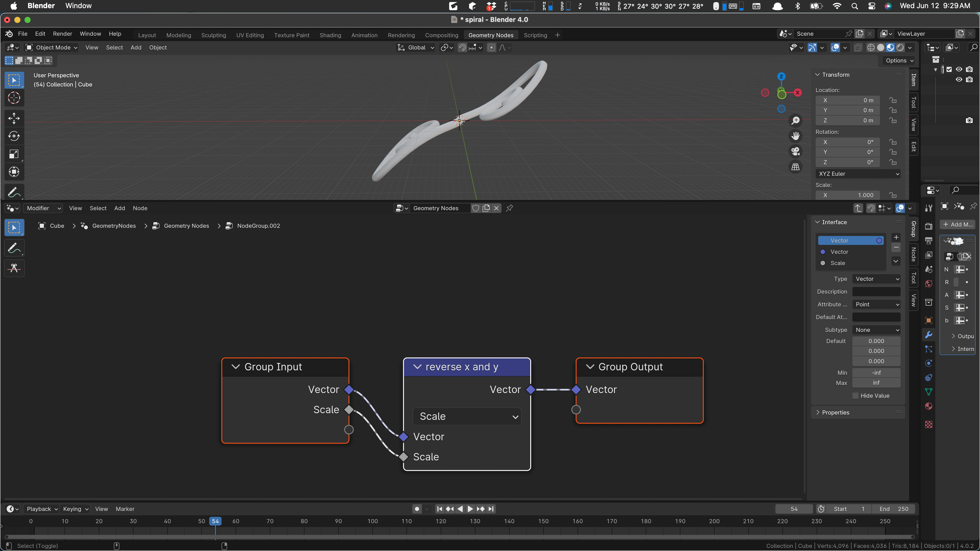This screenshot has height=551, width=980.
Task: Collapse the Group Input node
Action: 236,367
